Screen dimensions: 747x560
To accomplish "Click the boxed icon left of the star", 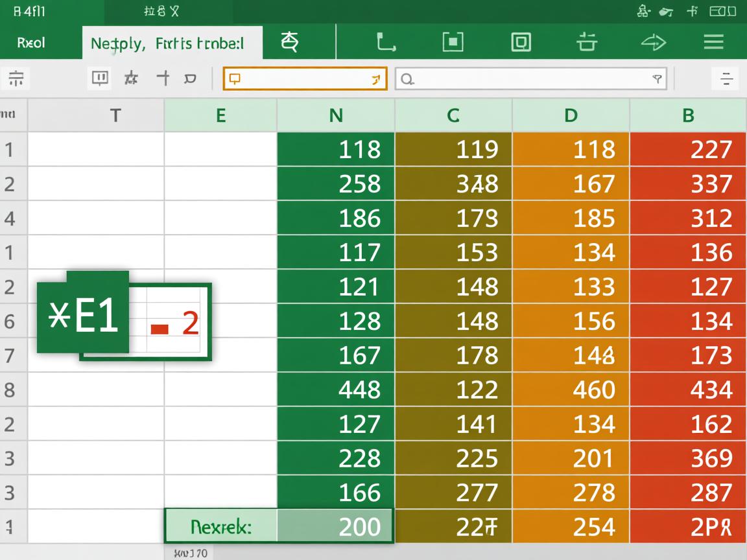I will coord(99,79).
